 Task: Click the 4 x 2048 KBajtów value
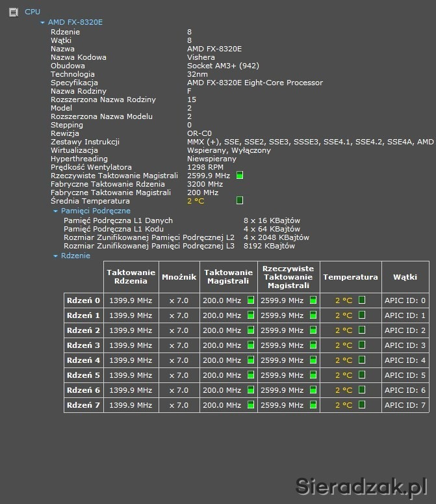click(x=276, y=237)
